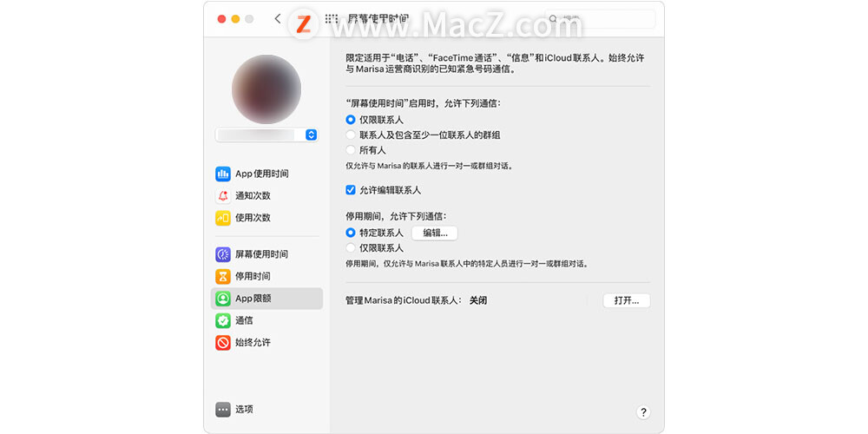Screen dimensions: 868x434
Task: Open the 始终允许 sidebar item
Action: click(266, 343)
